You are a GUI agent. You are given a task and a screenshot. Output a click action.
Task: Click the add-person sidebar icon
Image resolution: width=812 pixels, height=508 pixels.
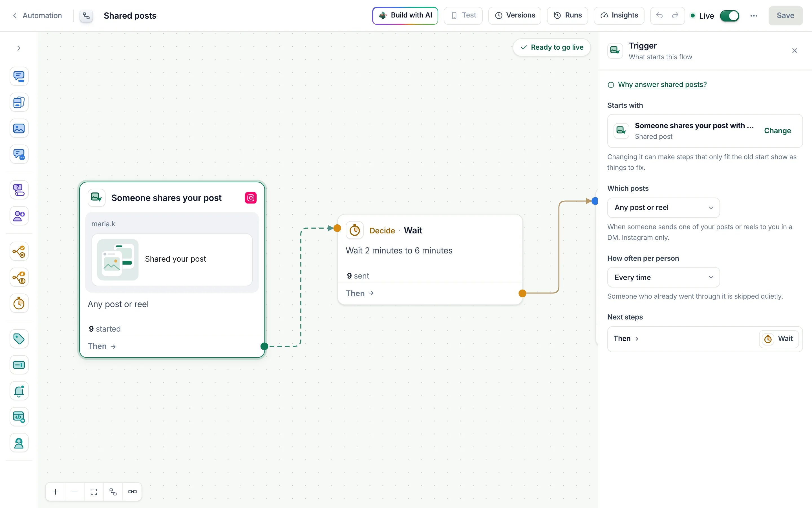19,216
